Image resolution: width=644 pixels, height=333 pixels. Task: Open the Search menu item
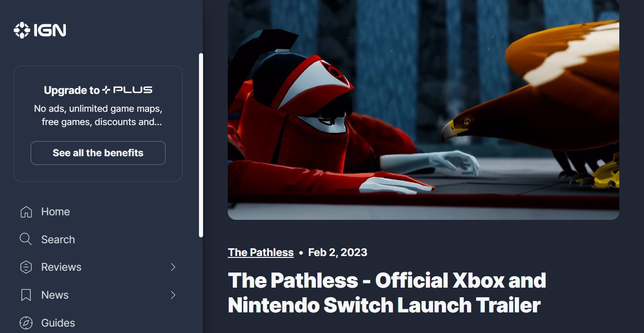click(x=98, y=239)
